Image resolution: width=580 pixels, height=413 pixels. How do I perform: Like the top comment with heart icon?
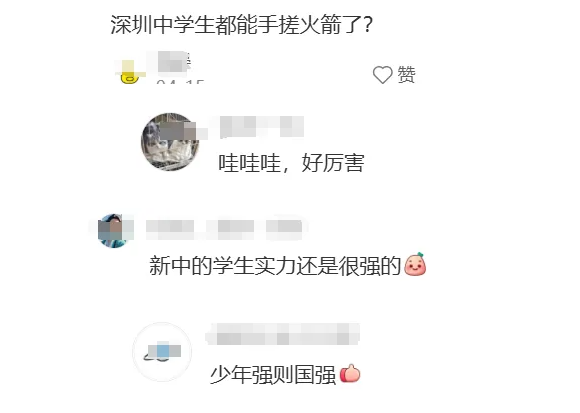(382, 75)
